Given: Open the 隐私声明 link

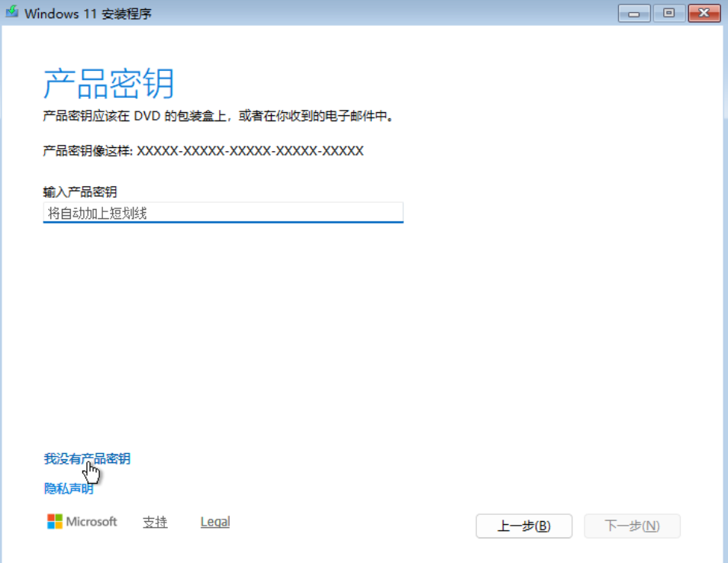Looking at the screenshot, I should [x=69, y=489].
